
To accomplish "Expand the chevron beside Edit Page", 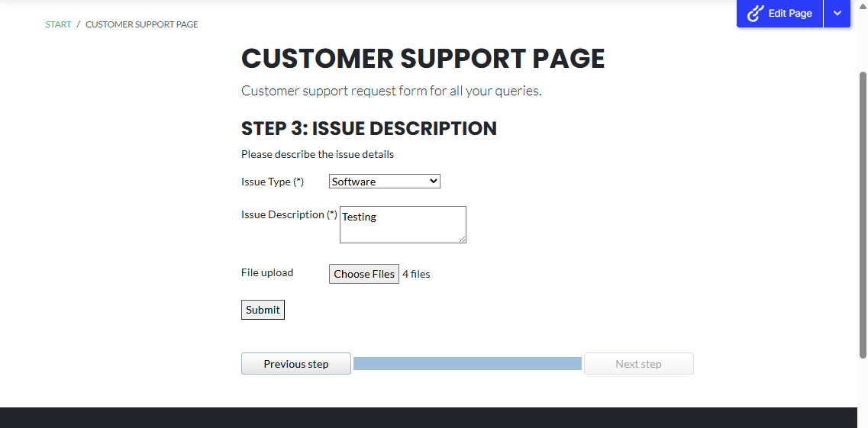I will 837,14.
